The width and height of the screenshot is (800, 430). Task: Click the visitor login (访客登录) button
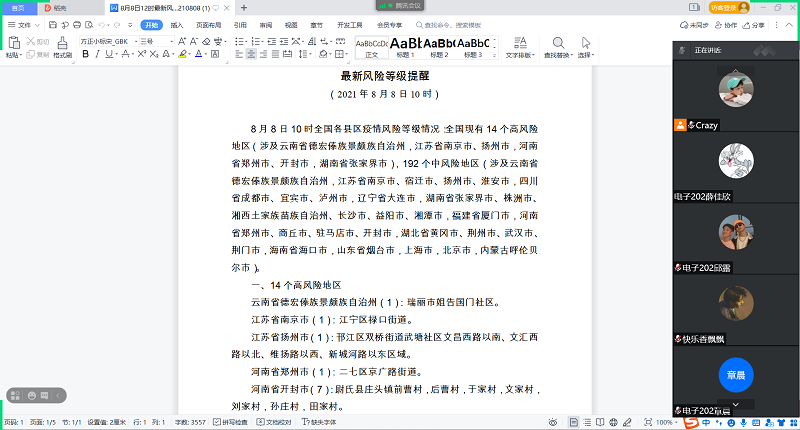point(727,7)
